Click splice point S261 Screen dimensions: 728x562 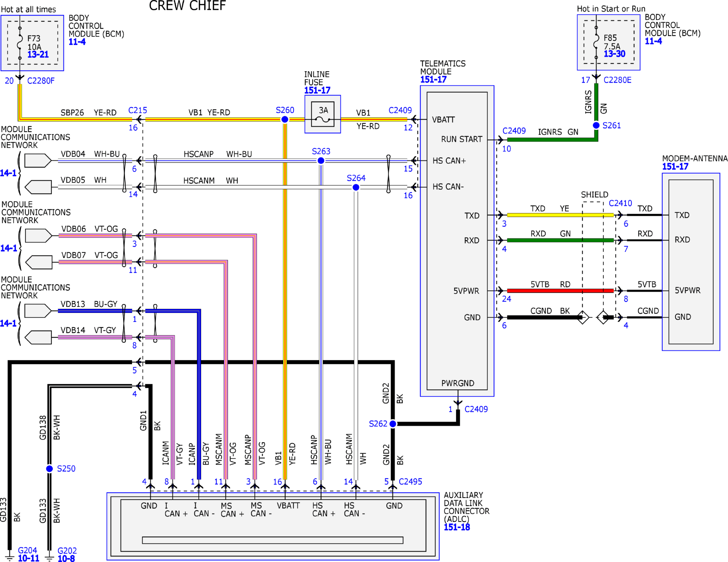pyautogui.click(x=596, y=125)
